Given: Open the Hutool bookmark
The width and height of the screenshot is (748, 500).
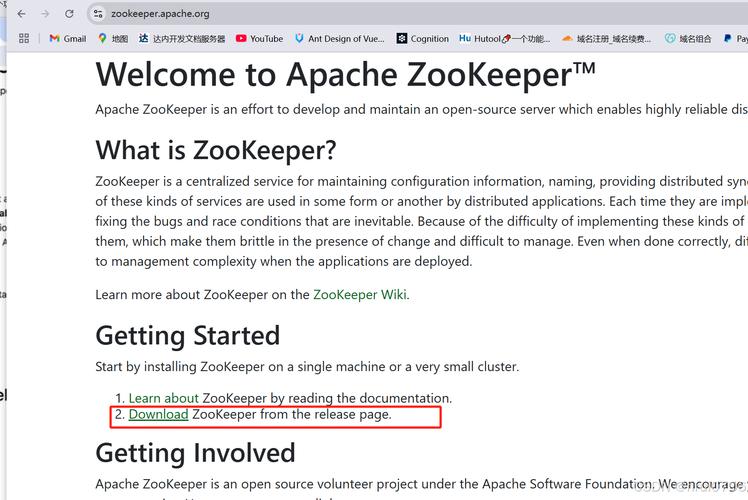Looking at the screenshot, I should (505, 39).
